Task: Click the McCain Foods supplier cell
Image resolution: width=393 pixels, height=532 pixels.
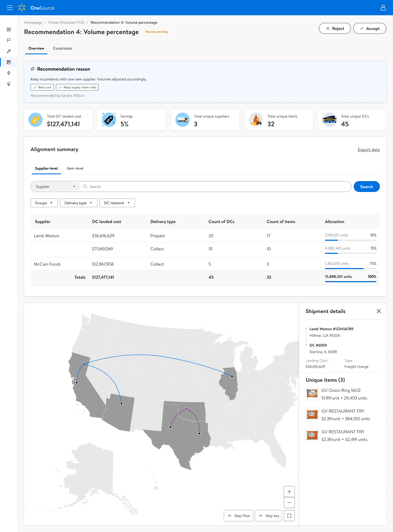Action: (x=47, y=264)
